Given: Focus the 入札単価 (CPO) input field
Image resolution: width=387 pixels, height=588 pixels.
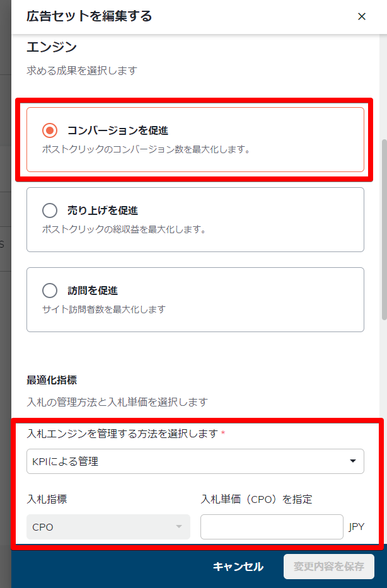Looking at the screenshot, I should point(272,527).
